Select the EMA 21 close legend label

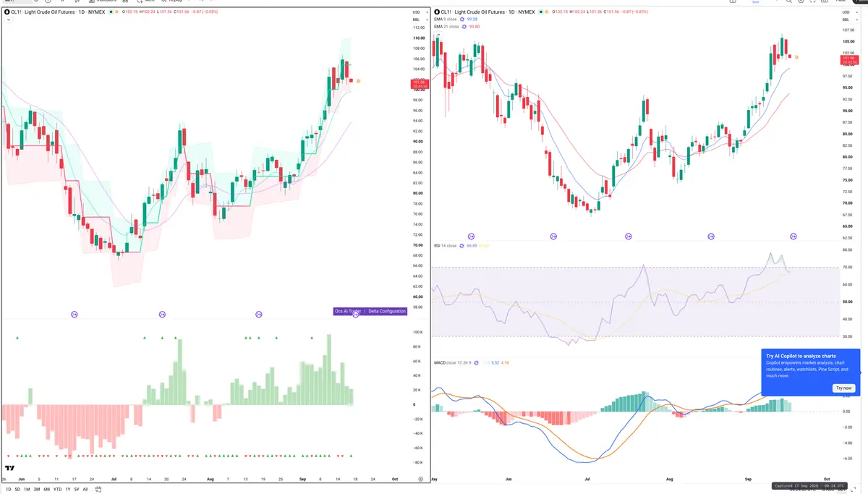coord(447,27)
